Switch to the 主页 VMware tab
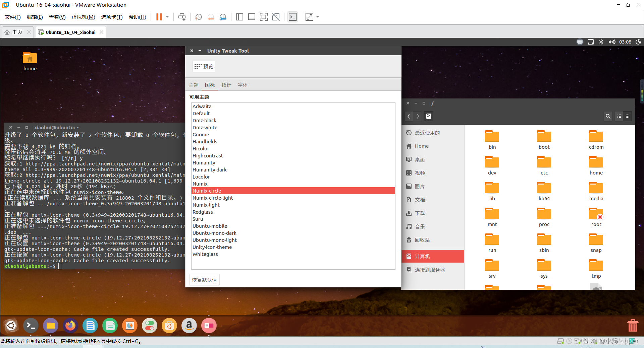The image size is (644, 348). [x=17, y=32]
